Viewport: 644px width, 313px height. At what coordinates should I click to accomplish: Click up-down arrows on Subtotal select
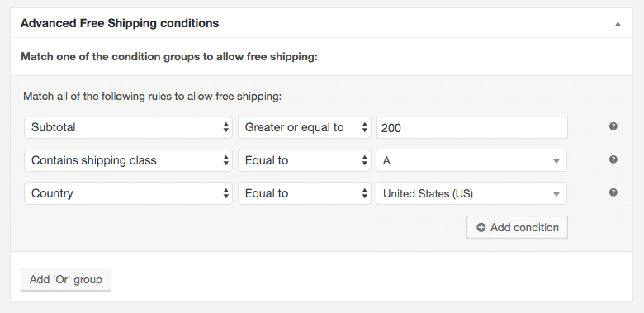(225, 127)
